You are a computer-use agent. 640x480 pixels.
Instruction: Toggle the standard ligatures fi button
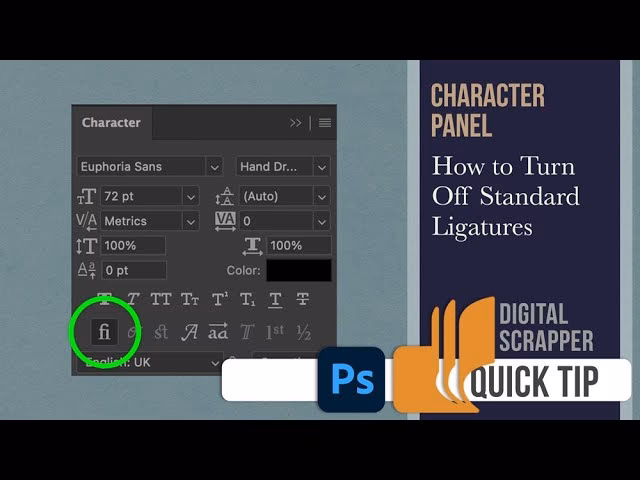point(104,332)
